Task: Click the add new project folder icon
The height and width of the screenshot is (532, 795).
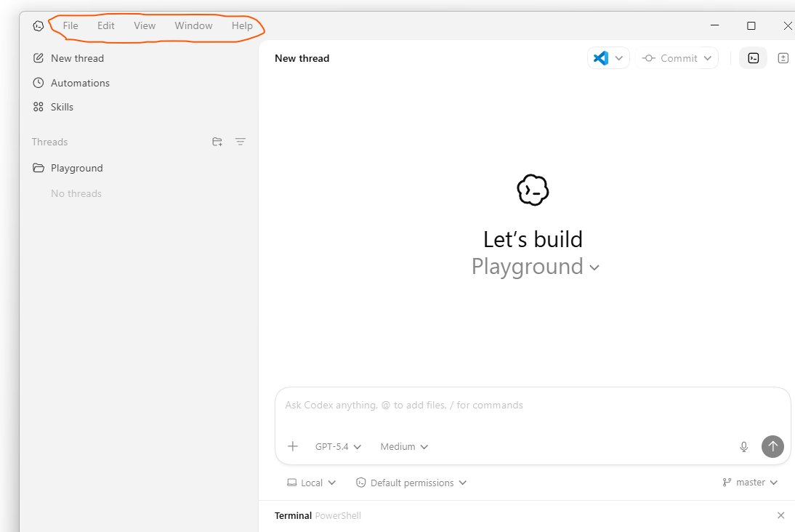Action: 217,142
